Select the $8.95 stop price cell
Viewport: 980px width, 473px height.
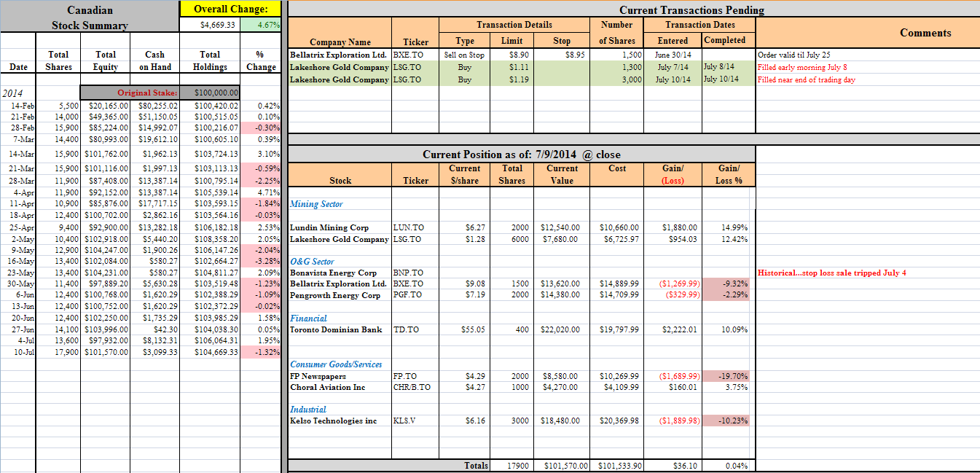pyautogui.click(x=562, y=55)
